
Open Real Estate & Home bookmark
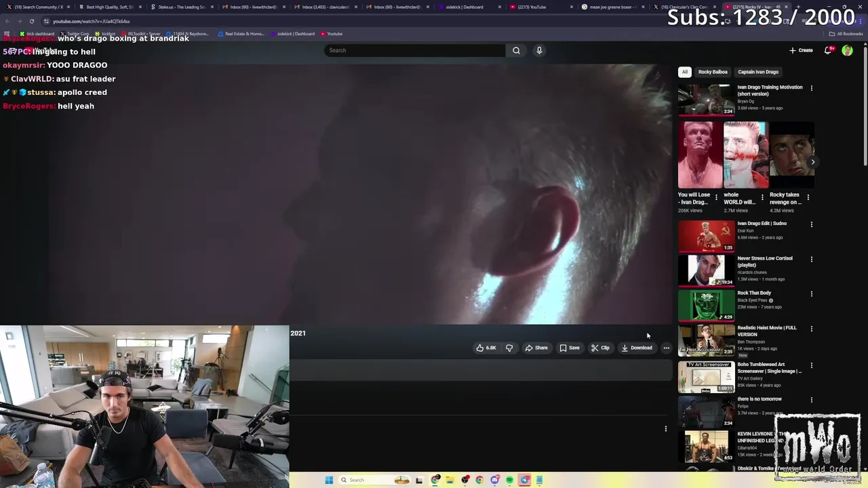241,34
